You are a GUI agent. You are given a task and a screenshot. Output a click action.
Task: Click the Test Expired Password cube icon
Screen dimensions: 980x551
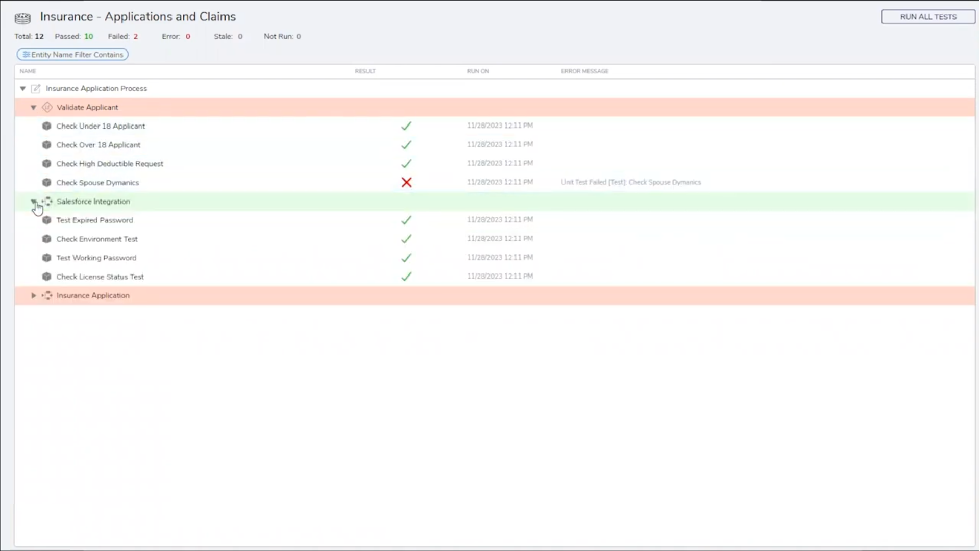(x=46, y=220)
